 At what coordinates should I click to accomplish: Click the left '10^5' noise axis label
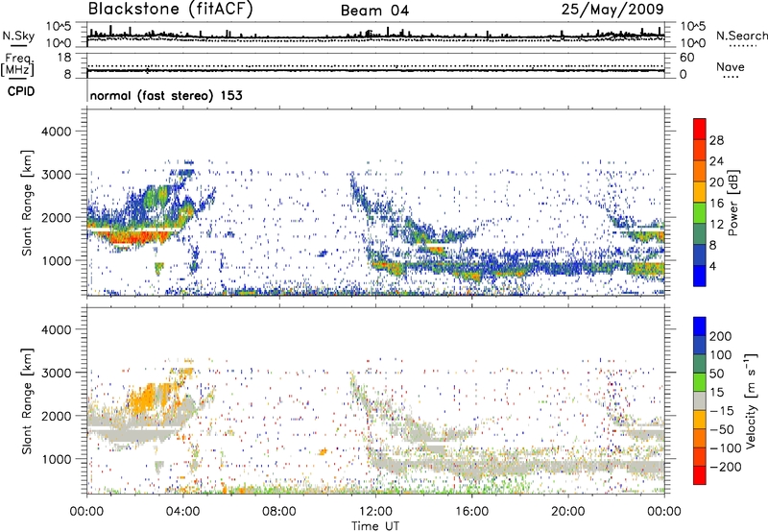click(59, 27)
